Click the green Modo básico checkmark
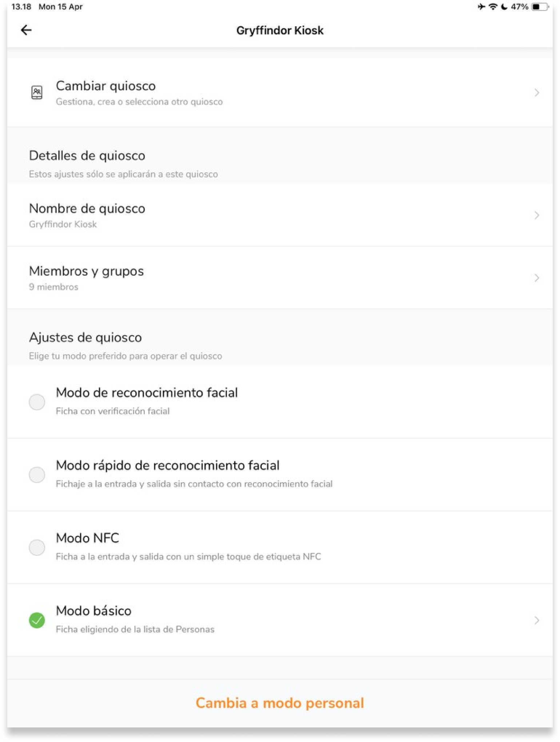 click(x=37, y=621)
